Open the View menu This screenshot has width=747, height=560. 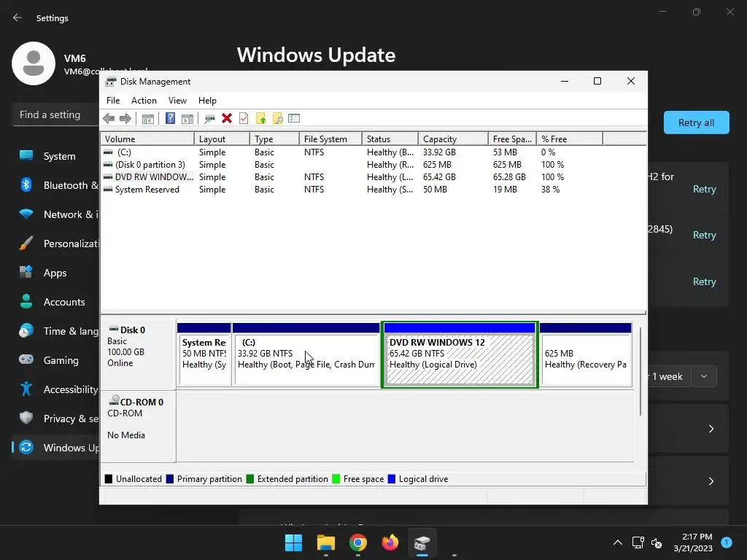[x=177, y=101]
